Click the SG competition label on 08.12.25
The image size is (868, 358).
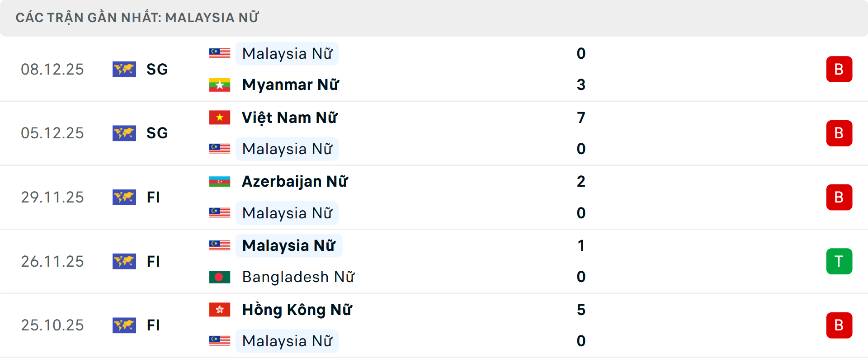156,69
